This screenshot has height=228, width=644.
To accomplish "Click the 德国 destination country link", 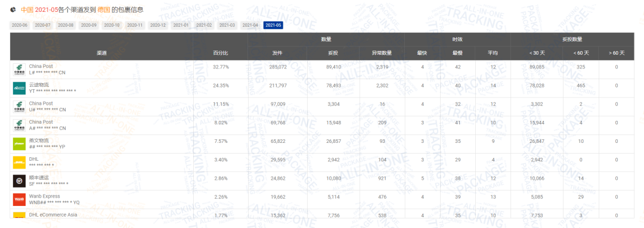I will tap(104, 9).
